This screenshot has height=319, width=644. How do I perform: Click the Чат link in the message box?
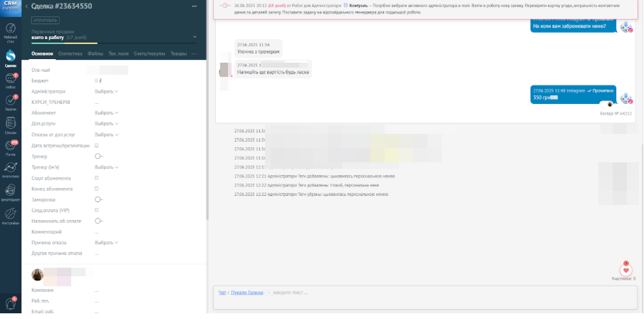point(222,293)
